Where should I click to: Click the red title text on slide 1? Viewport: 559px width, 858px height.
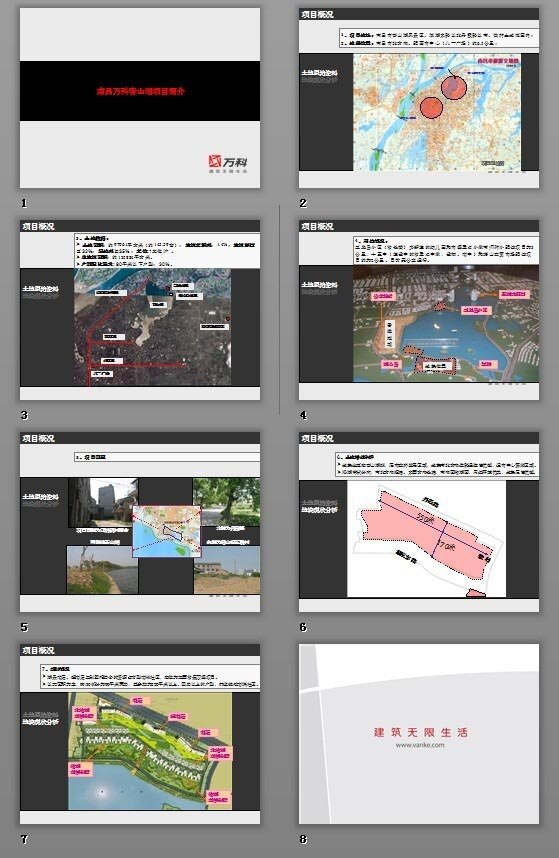coord(141,91)
